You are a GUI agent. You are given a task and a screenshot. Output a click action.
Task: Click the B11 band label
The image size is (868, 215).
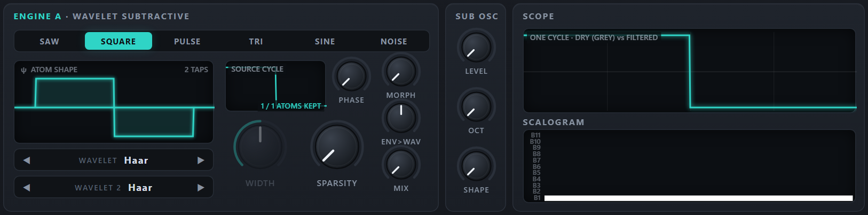coord(536,135)
